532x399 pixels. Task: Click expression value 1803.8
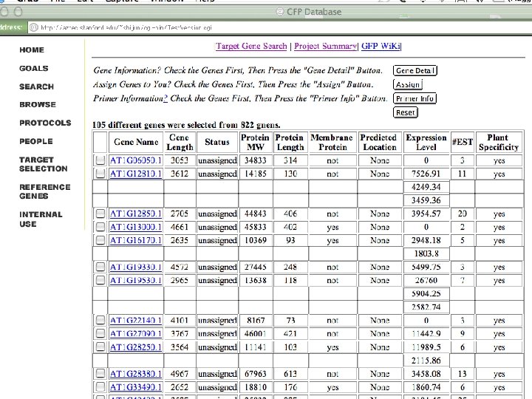pos(426,253)
